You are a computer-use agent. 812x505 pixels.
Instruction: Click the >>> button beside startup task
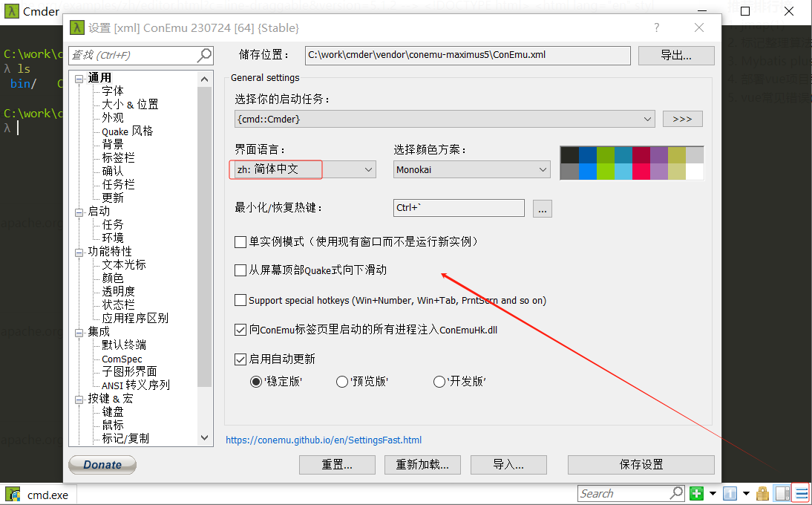point(683,119)
